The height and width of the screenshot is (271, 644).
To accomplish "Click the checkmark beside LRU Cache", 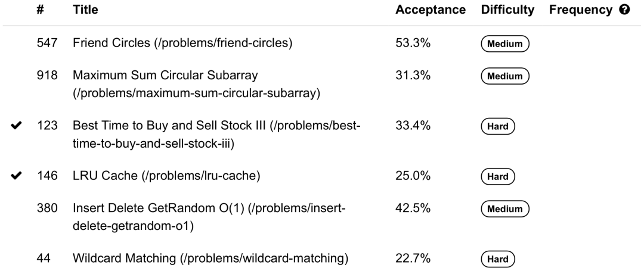I will click(x=16, y=176).
